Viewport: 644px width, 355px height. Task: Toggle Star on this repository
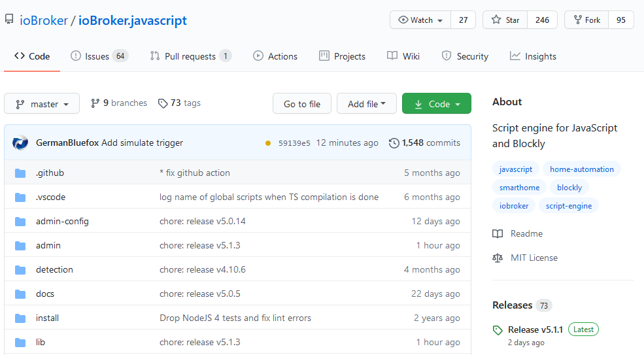pos(505,20)
